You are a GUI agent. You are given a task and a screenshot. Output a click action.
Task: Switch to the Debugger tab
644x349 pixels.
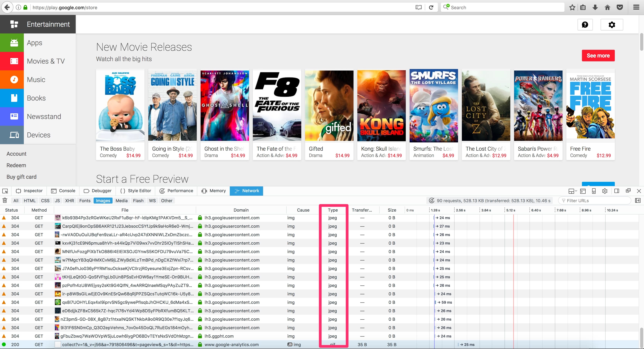pyautogui.click(x=97, y=191)
